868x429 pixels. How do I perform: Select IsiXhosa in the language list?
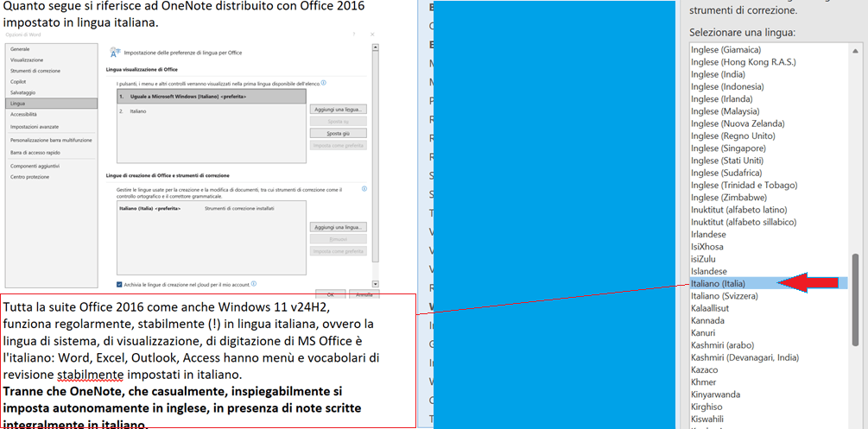point(706,246)
